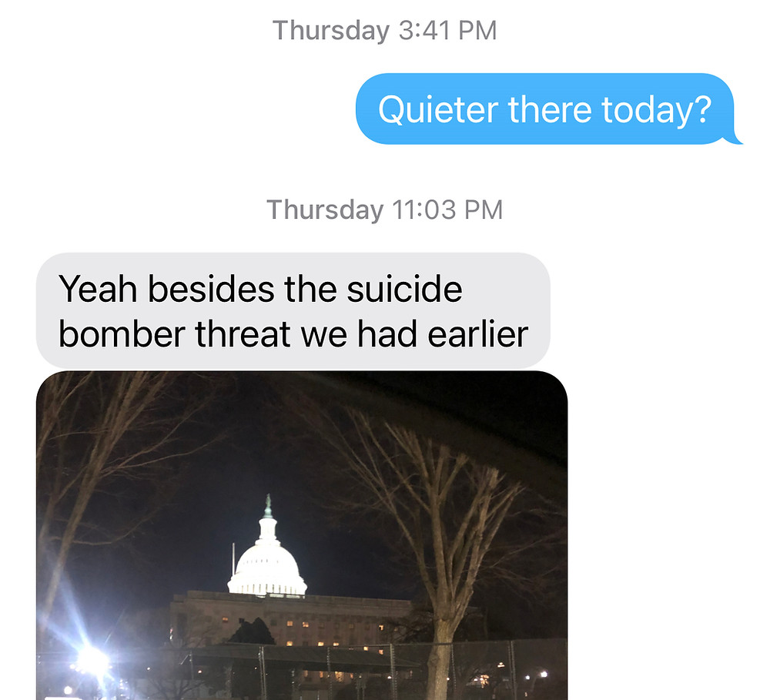Click the word 'suicide' in the gray message

[x=404, y=288]
